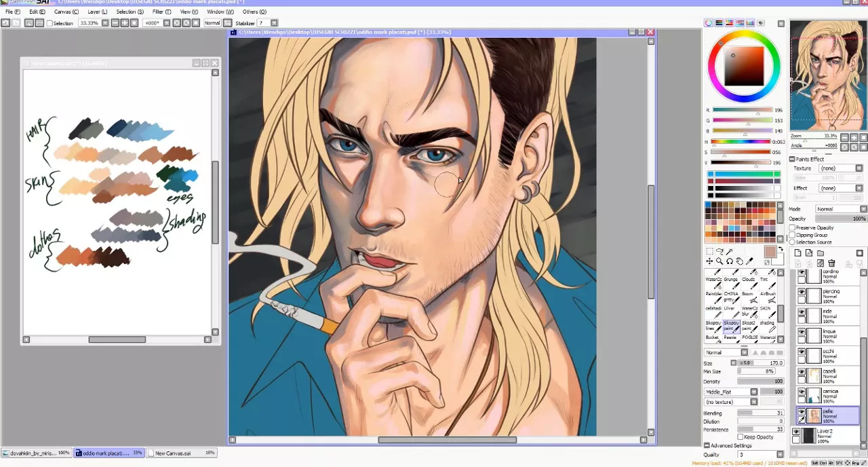Image resolution: width=868 pixels, height=467 pixels.
Task: Select the Lasso tool
Action: 719,251
